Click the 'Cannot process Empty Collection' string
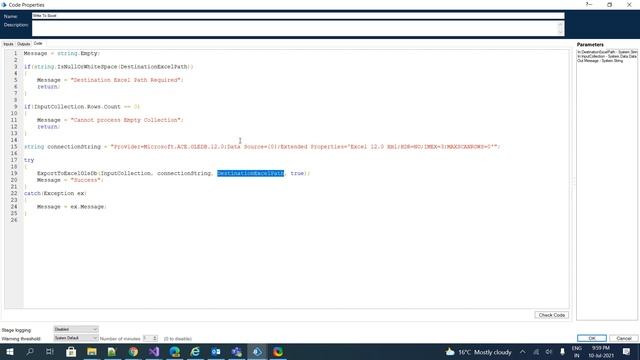640x360 pixels. (x=126, y=120)
